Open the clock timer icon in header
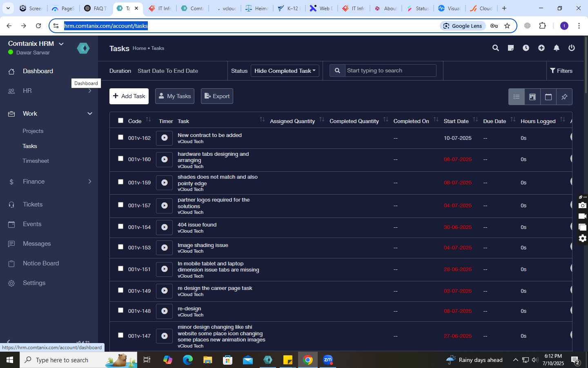Screen dimensions: 588x368 coord(526,48)
